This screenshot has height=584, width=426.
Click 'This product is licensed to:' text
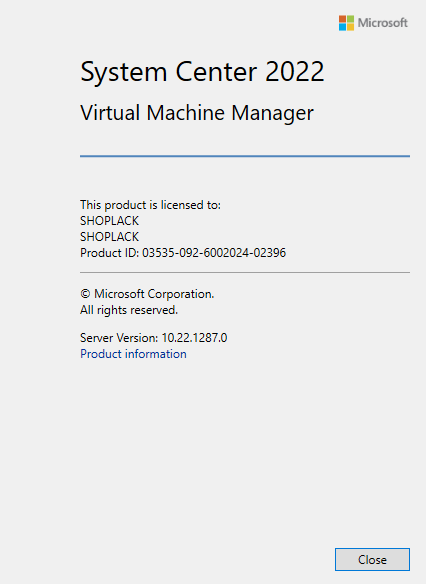pos(150,205)
